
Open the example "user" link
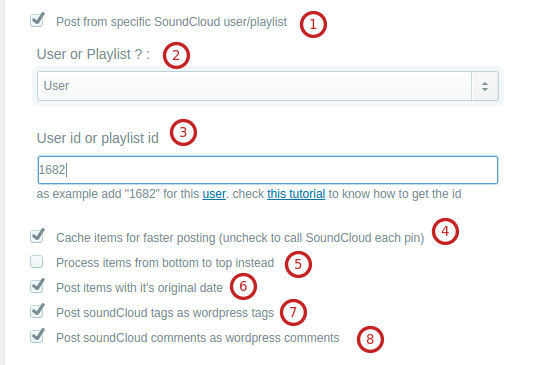coord(214,194)
